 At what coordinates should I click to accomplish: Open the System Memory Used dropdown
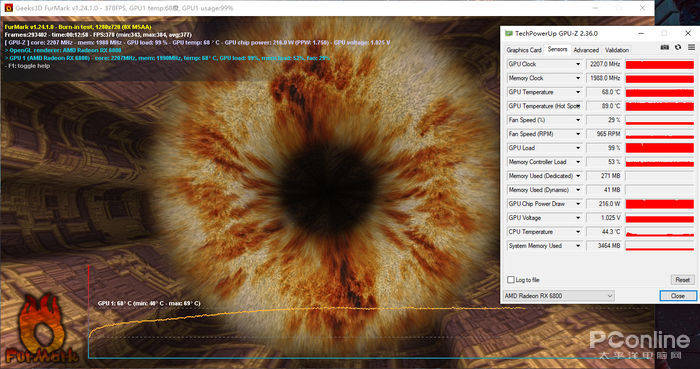(x=578, y=246)
